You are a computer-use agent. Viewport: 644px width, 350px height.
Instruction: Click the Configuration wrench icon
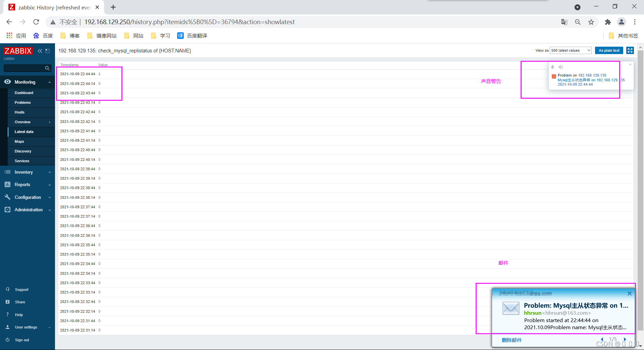click(x=7, y=197)
